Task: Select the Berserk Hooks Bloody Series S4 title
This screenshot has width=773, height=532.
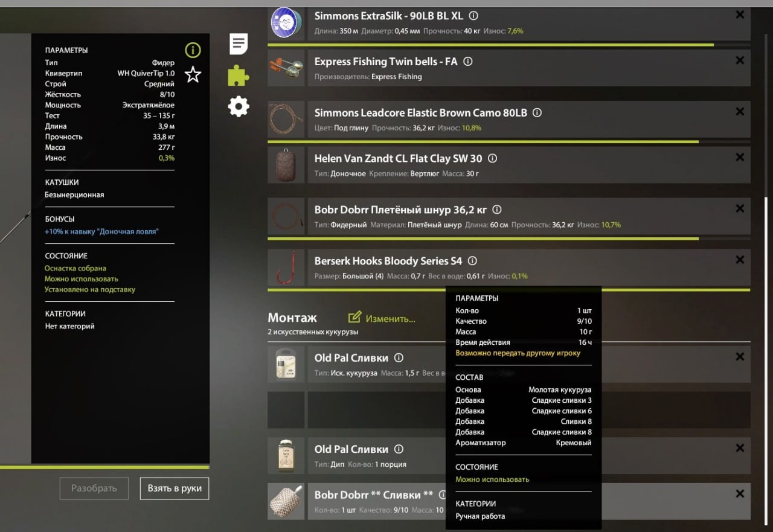Action: [388, 261]
